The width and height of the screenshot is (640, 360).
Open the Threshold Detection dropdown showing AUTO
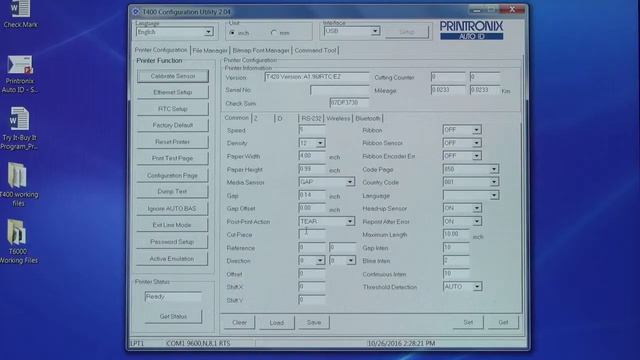[462, 287]
